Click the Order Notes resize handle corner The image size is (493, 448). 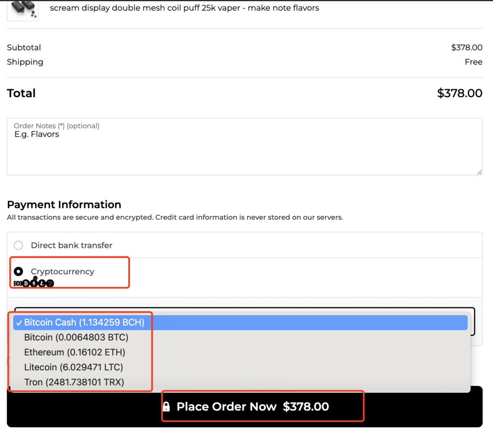pyautogui.click(x=479, y=172)
